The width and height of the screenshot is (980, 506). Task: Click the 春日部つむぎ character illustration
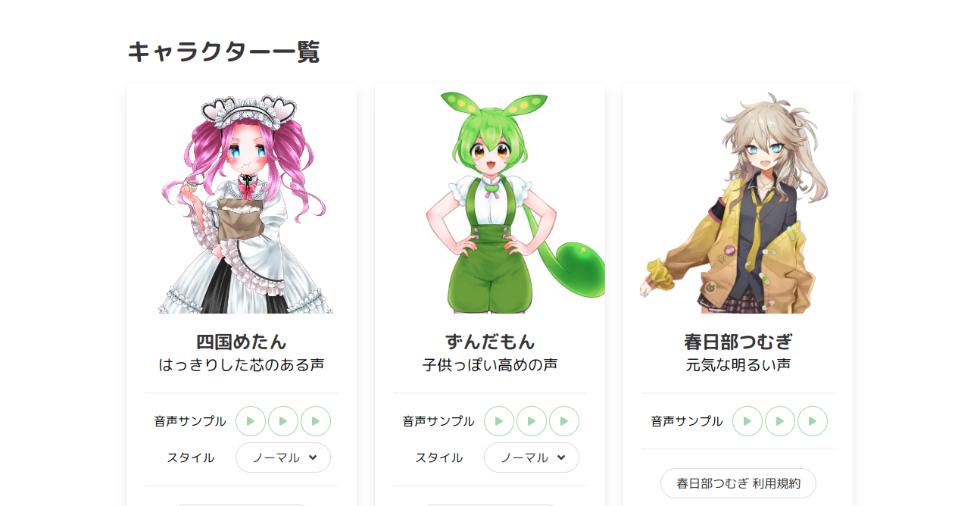coord(738,203)
